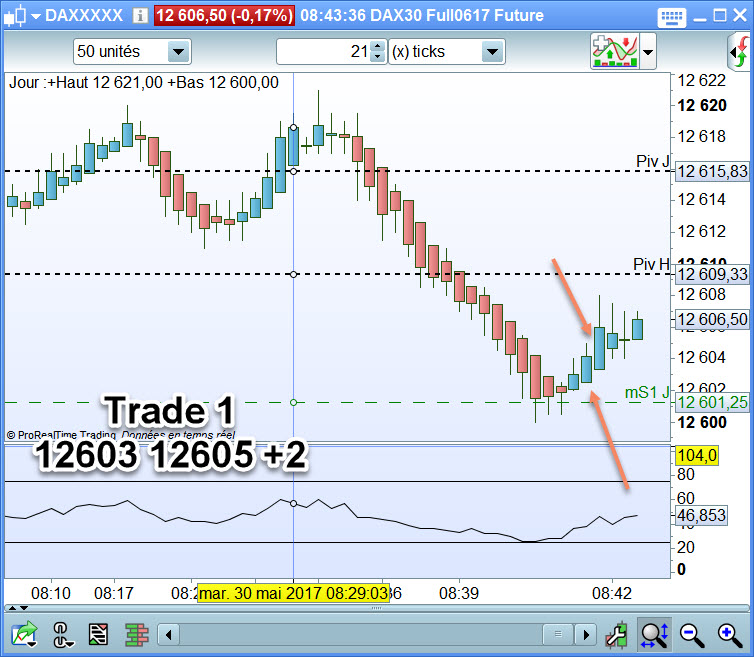The width and height of the screenshot is (754, 657).
Task: Increase timeframe value with up stepper arrow
Action: coord(378,46)
